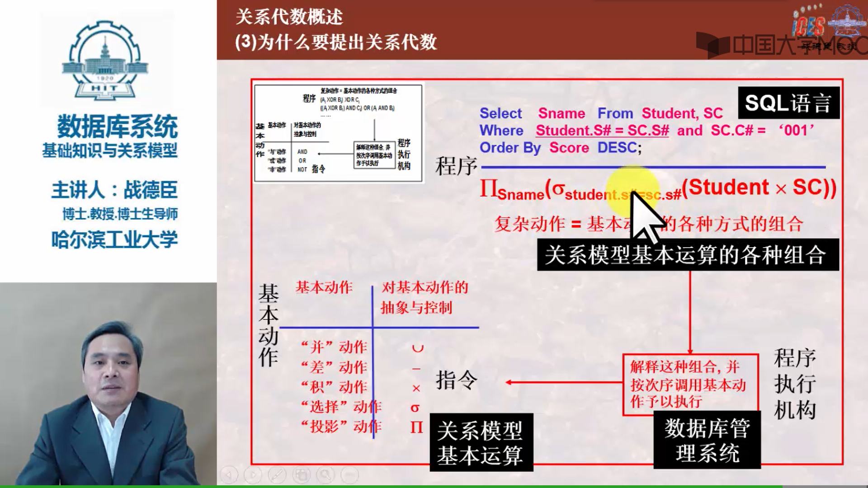Click the difference (−) operation symbol
868x488 pixels.
[x=415, y=368]
